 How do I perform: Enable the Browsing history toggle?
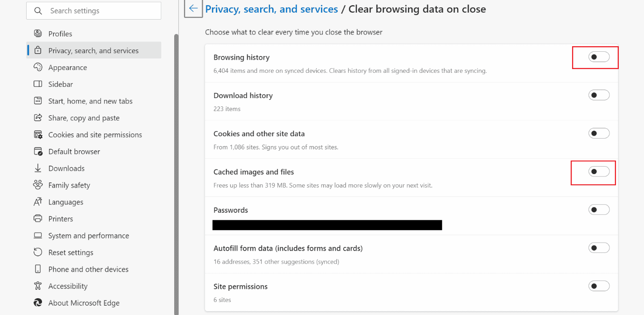[599, 57]
